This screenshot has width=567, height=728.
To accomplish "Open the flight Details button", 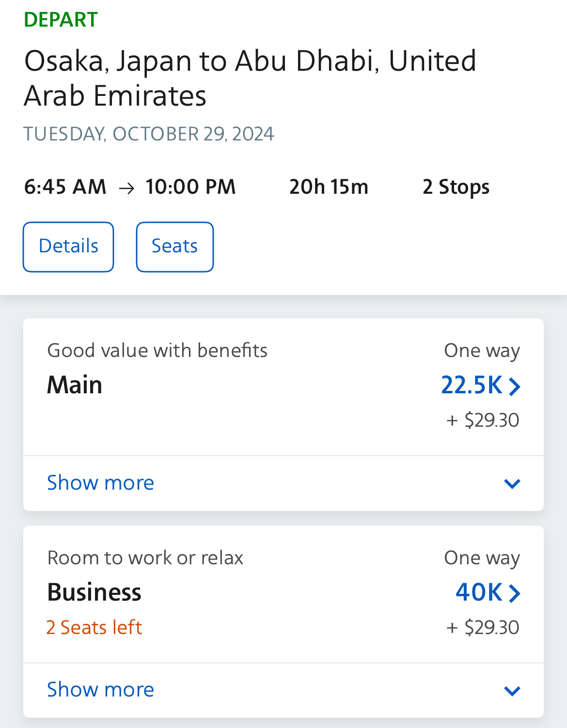I will (x=68, y=247).
